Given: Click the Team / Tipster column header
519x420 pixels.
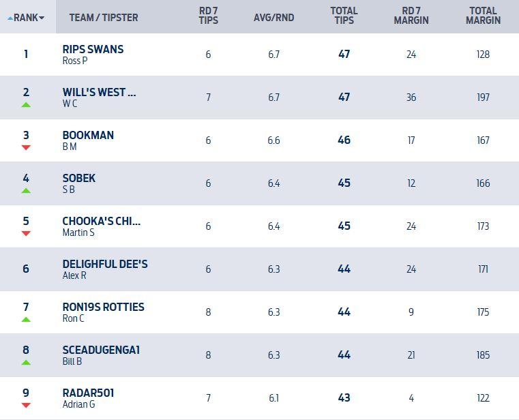Looking at the screenshot, I should point(104,17).
